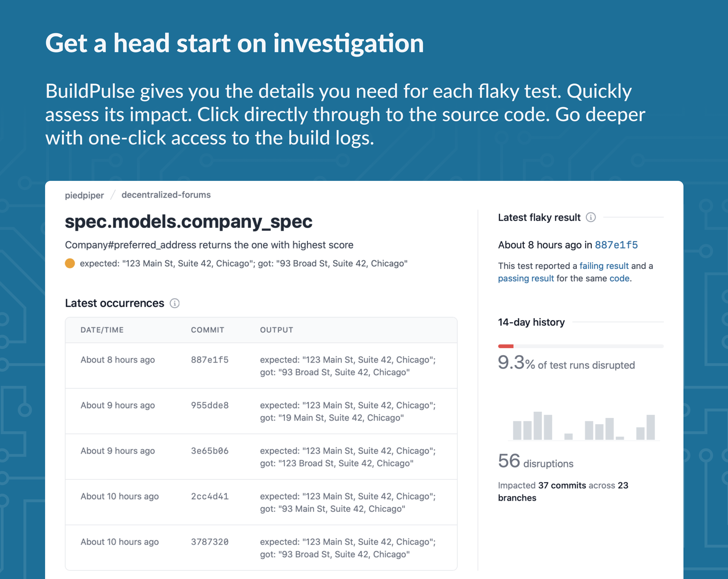The image size is (728, 579).
Task: Click the OUTPUT column header
Action: [277, 330]
